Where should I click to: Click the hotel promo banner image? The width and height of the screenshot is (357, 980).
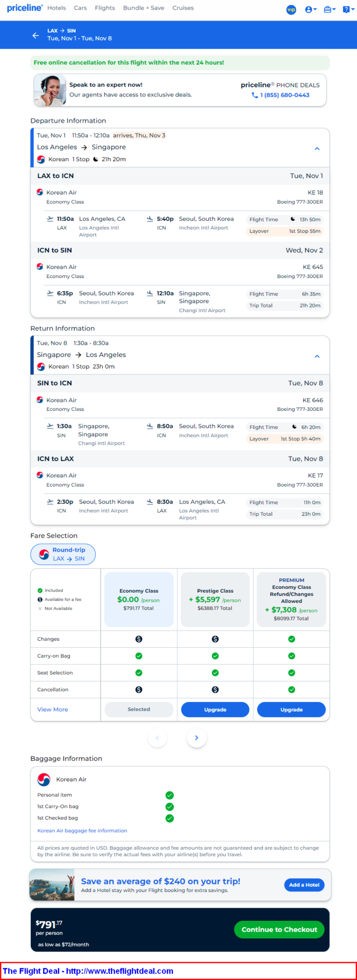coord(52,885)
